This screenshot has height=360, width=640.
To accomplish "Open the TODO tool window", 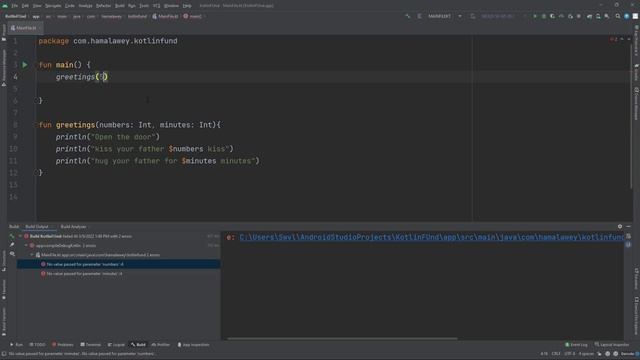I will point(38,345).
